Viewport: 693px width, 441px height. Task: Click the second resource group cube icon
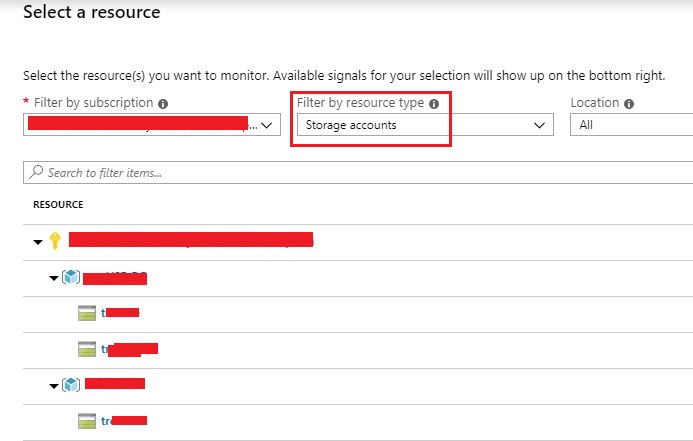coord(70,384)
